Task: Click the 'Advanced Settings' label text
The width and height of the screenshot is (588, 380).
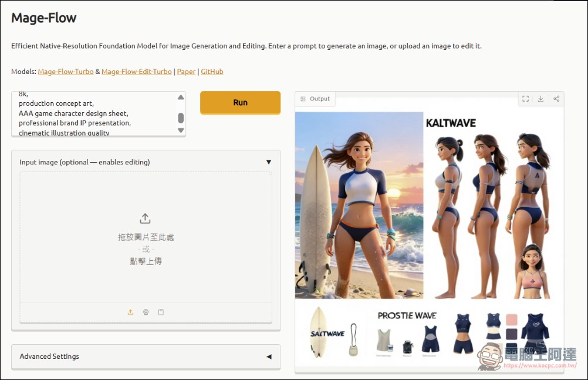Action: tap(49, 357)
